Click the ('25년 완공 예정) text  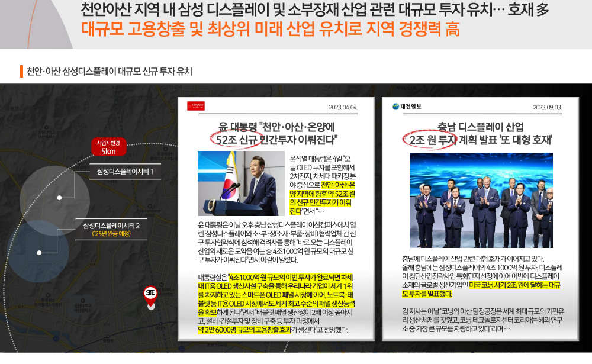coord(111,234)
